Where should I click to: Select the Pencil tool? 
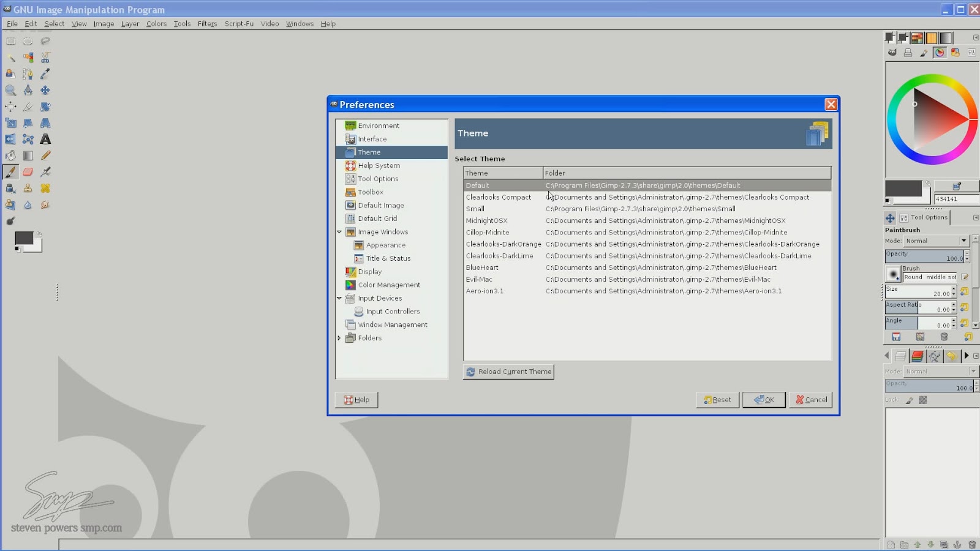tap(45, 156)
